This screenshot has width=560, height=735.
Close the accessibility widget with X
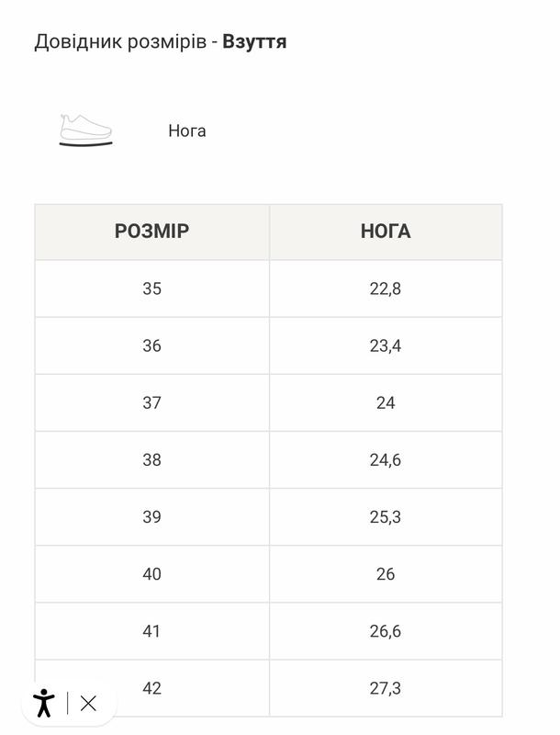tap(88, 704)
